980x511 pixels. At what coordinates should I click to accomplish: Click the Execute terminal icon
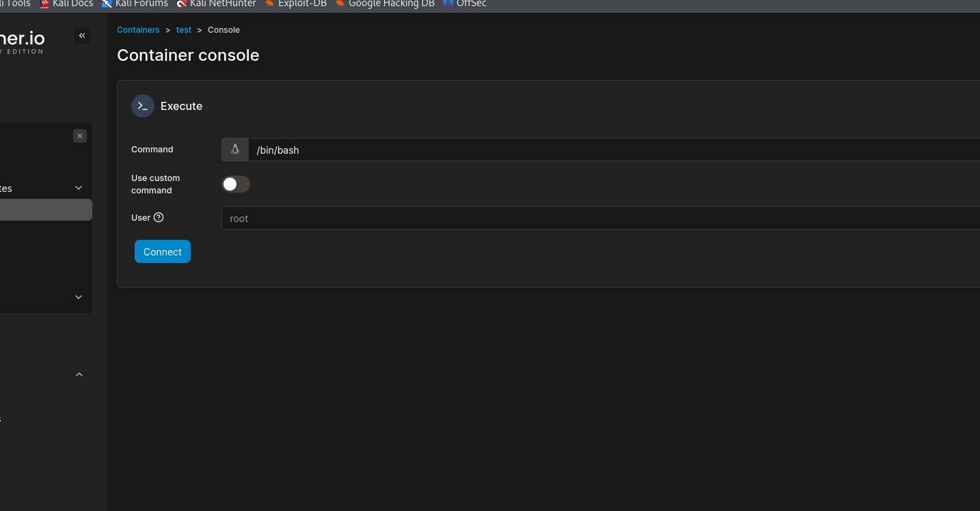tap(143, 106)
